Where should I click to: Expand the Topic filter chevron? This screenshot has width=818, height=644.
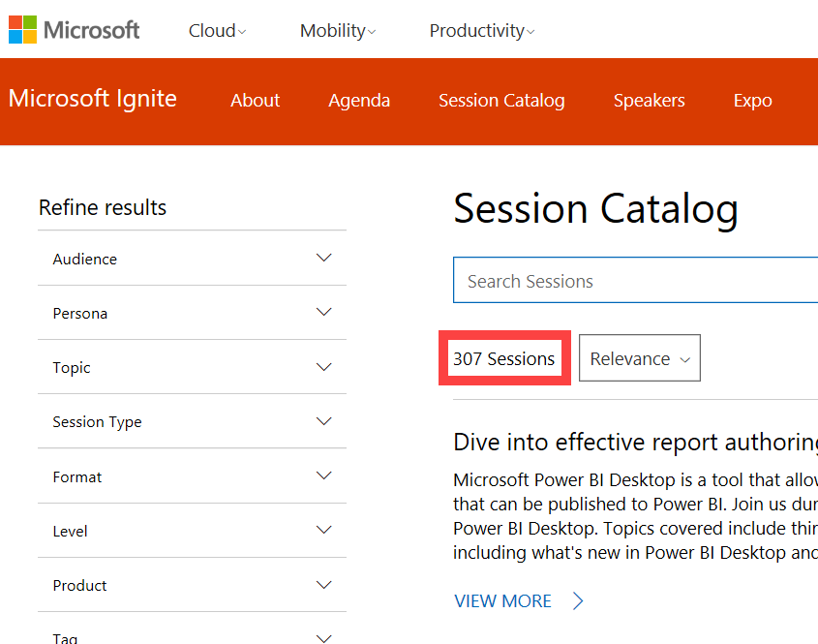(x=324, y=367)
